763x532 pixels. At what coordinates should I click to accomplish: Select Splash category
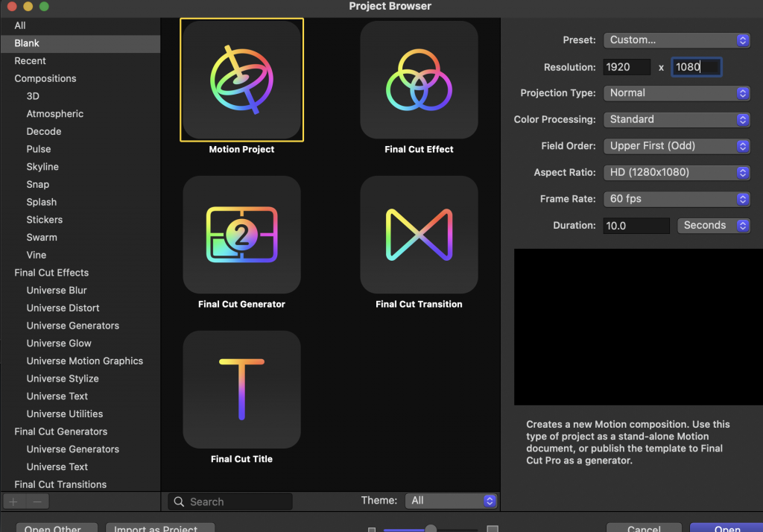click(80, 202)
